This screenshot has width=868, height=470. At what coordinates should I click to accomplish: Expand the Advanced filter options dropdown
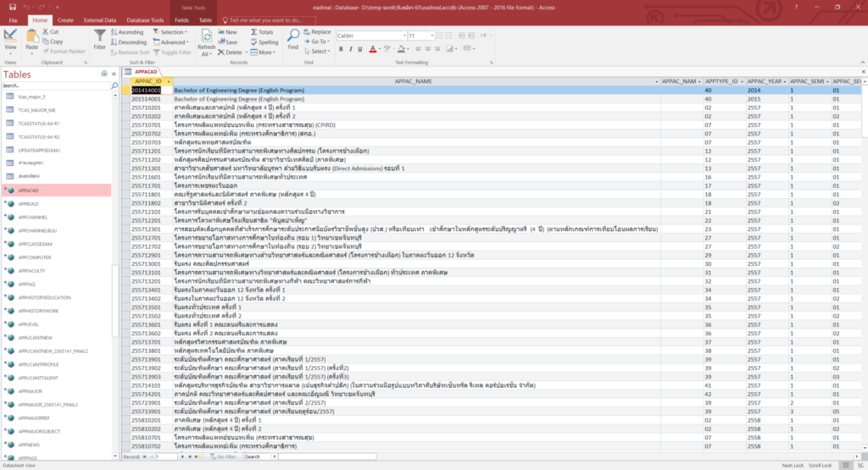(x=189, y=41)
